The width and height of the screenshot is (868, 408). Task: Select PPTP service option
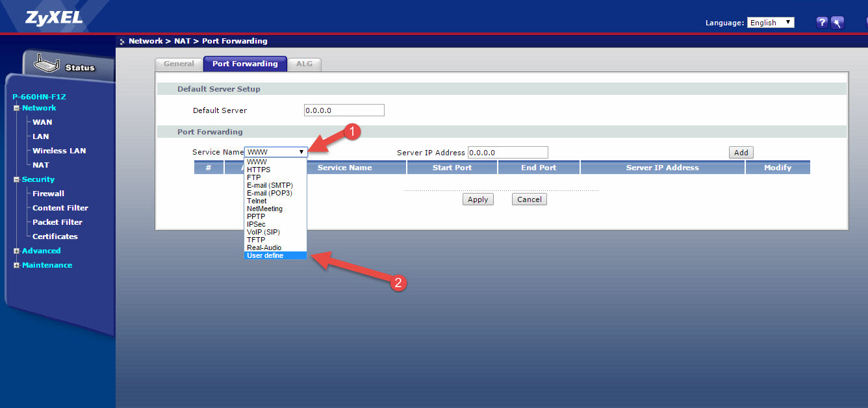coord(275,216)
